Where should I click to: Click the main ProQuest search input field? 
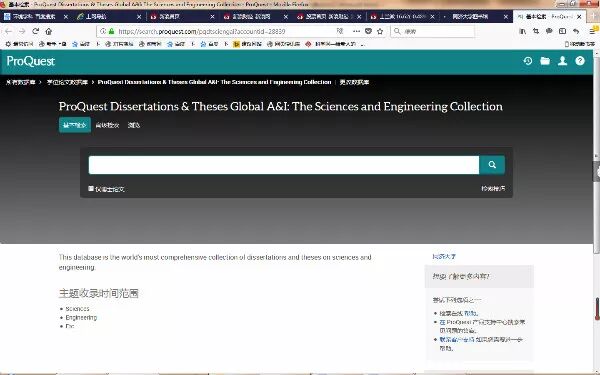[284, 165]
